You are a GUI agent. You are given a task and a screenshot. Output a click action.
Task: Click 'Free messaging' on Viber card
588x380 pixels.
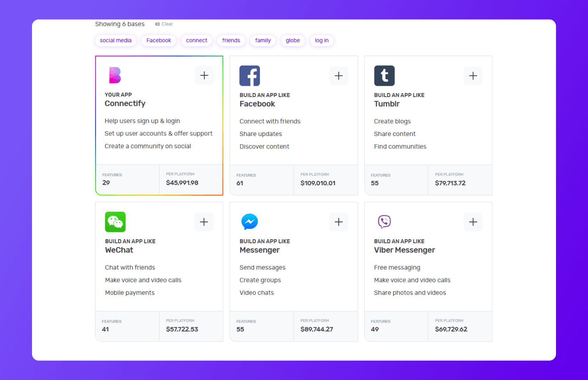[x=397, y=268]
